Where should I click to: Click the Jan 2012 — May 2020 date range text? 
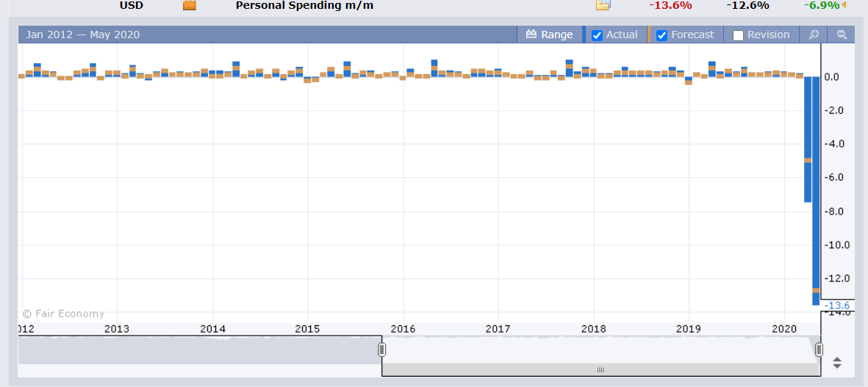tap(82, 35)
